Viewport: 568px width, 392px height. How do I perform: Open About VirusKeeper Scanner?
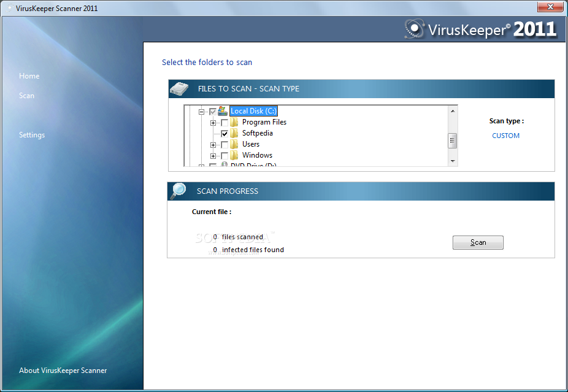(63, 371)
